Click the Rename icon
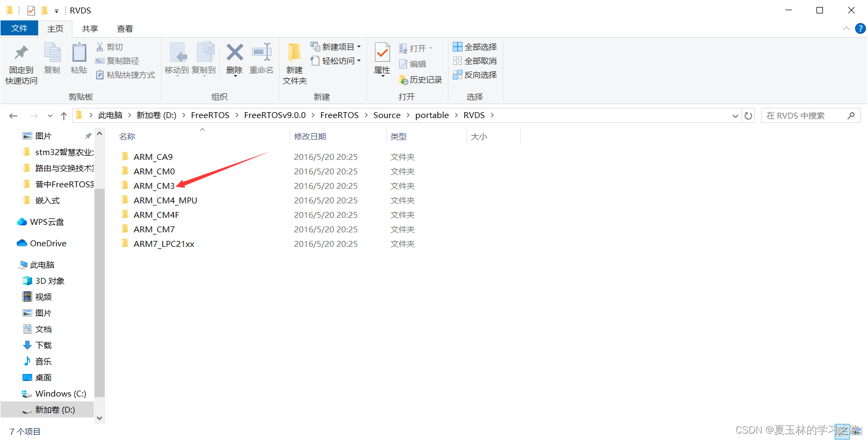 pos(262,52)
